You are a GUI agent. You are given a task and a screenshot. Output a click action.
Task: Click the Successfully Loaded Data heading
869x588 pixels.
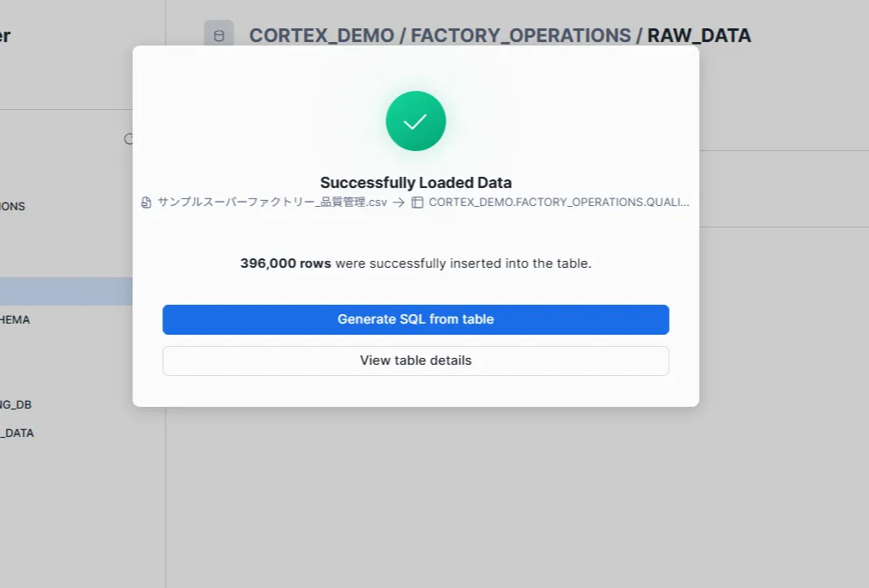click(x=416, y=182)
